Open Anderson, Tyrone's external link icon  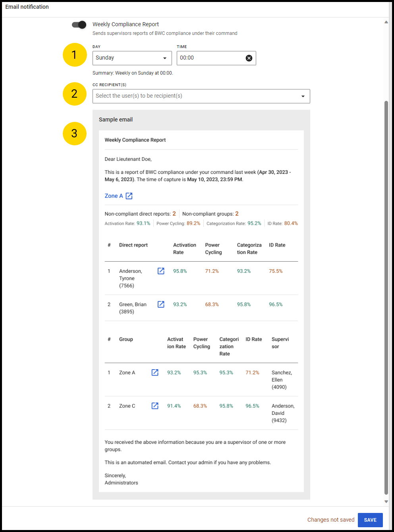(161, 271)
